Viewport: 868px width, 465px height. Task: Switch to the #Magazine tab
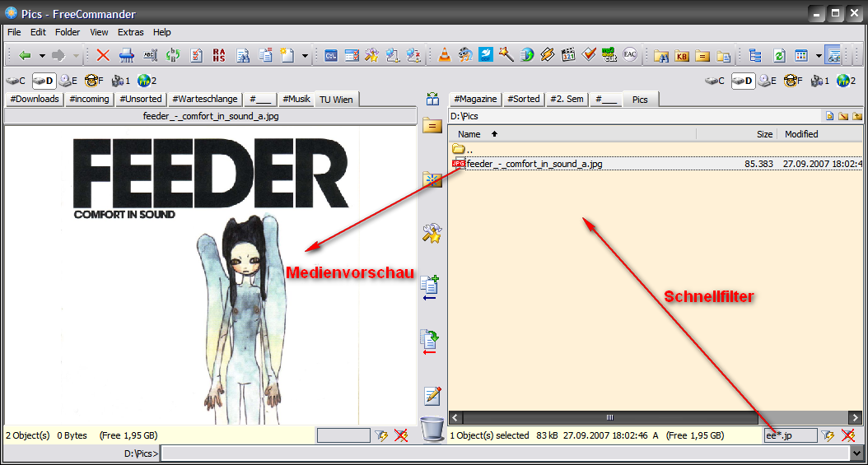click(x=475, y=99)
